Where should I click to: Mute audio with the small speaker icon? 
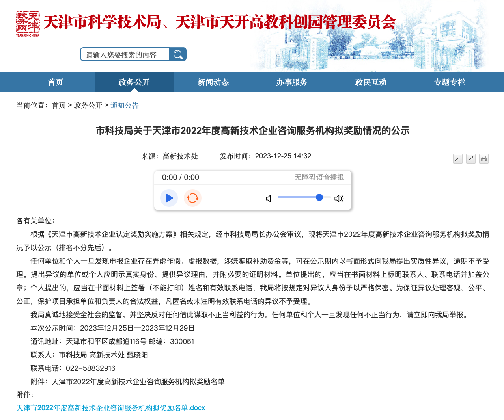click(269, 199)
